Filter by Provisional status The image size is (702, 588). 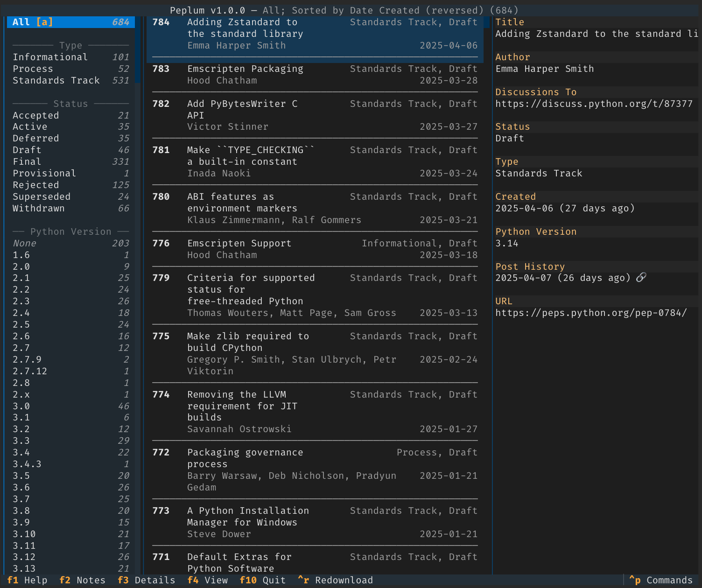[x=71, y=173]
